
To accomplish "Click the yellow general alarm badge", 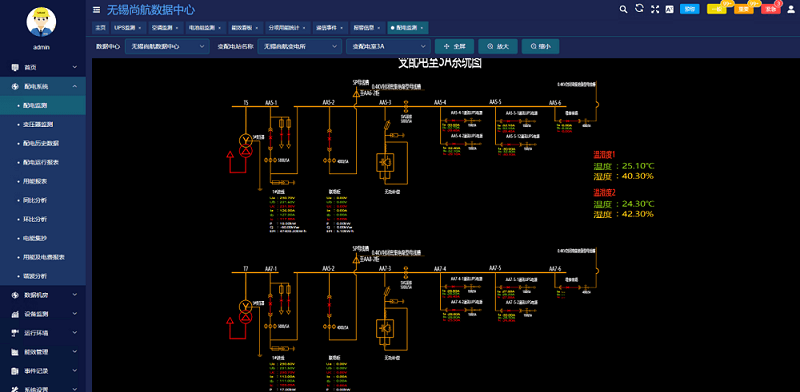I will pos(716,9).
